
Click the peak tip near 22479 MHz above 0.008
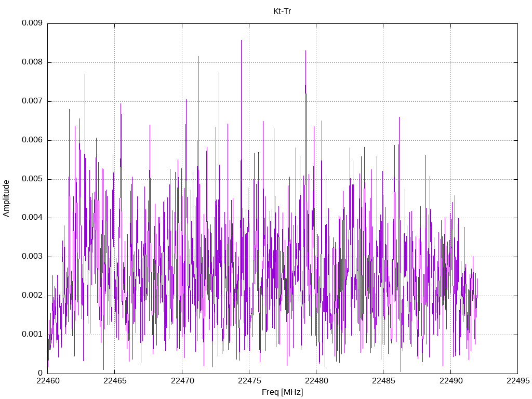click(x=305, y=51)
